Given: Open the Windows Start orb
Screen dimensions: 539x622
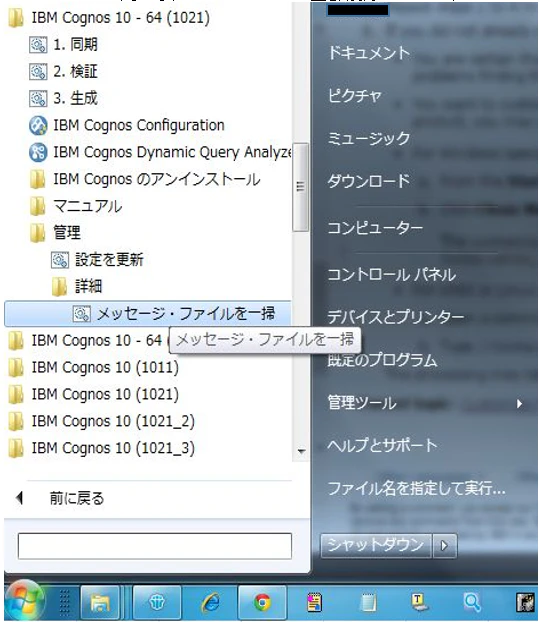Looking at the screenshot, I should coord(25,602).
